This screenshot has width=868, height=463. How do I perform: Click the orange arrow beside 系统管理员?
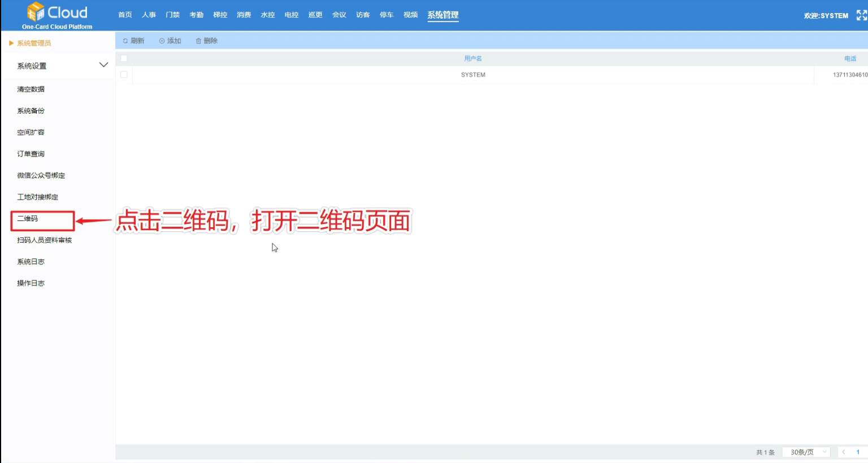pos(11,43)
